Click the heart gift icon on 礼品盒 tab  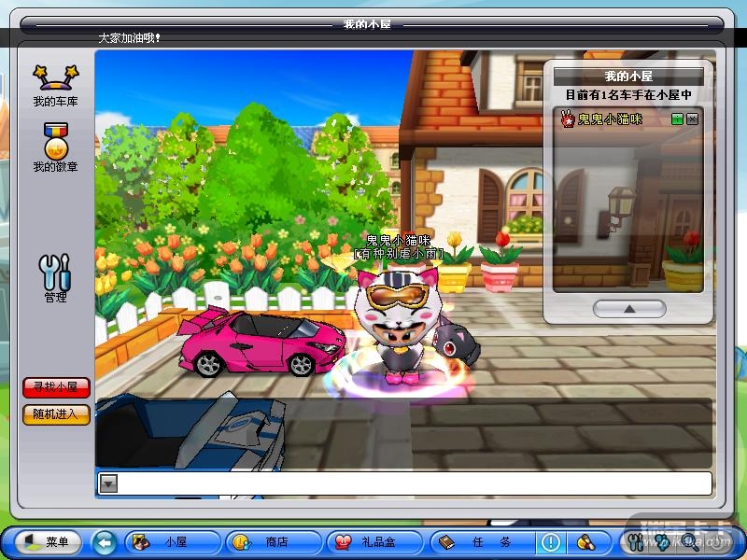pos(343,542)
